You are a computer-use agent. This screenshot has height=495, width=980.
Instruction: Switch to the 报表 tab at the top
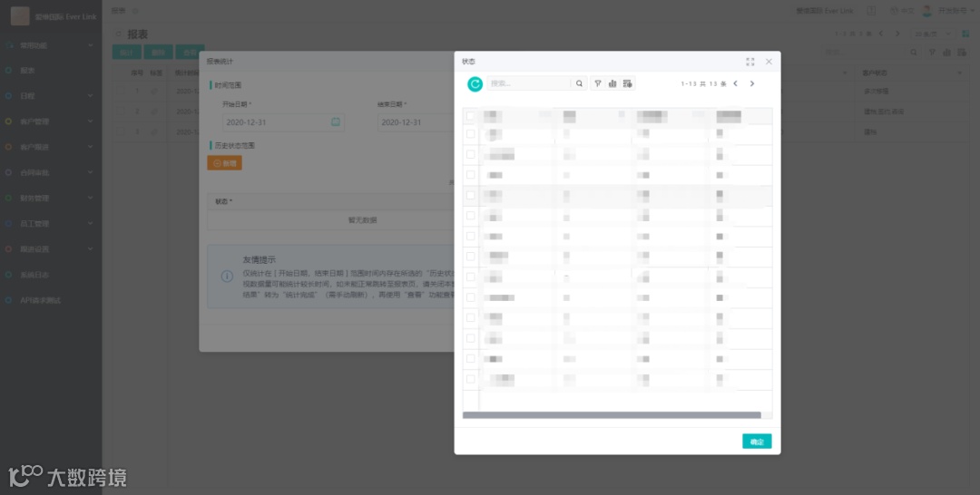click(119, 11)
